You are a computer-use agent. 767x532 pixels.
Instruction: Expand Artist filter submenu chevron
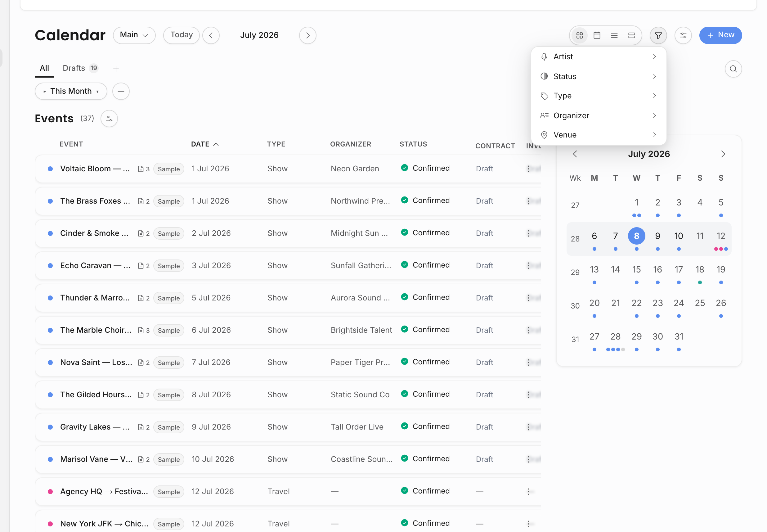[x=654, y=57]
